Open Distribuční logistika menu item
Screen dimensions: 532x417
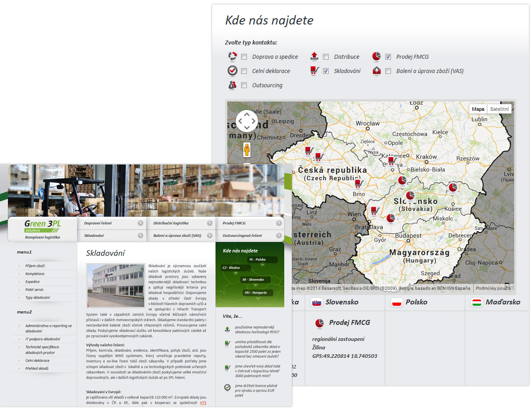[171, 223]
